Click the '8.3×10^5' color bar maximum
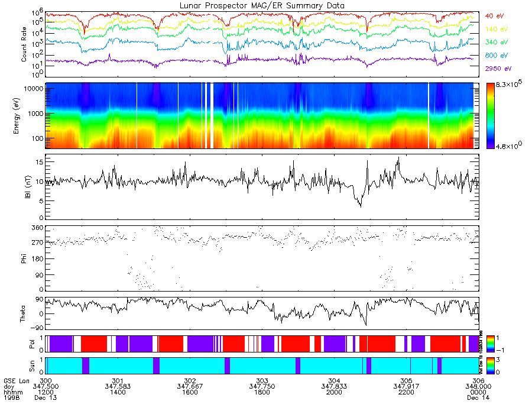Screen dimensions: 532x414 coord(508,83)
